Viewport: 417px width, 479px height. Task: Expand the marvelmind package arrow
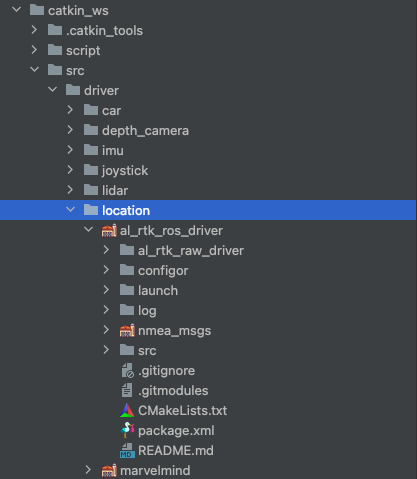[88, 470]
